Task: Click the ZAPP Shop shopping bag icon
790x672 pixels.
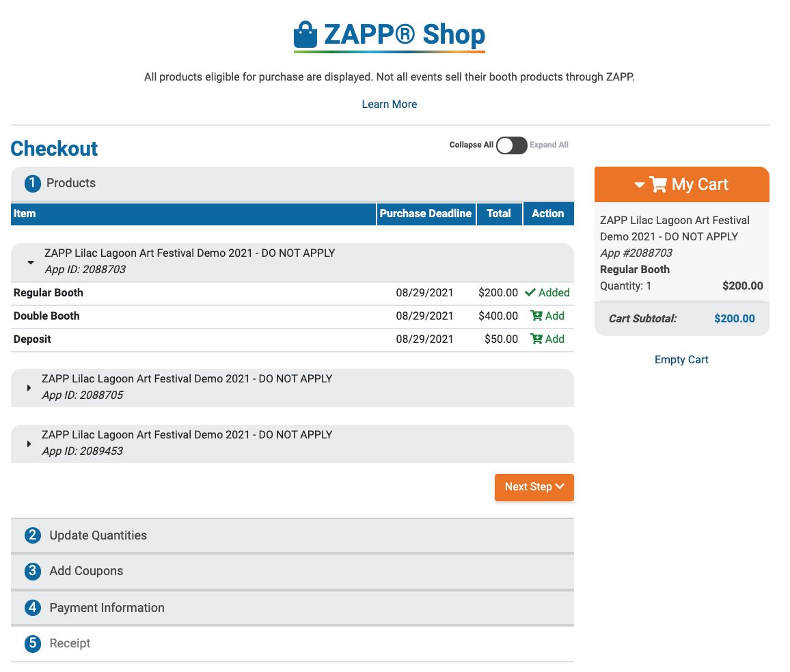Action: [305, 36]
